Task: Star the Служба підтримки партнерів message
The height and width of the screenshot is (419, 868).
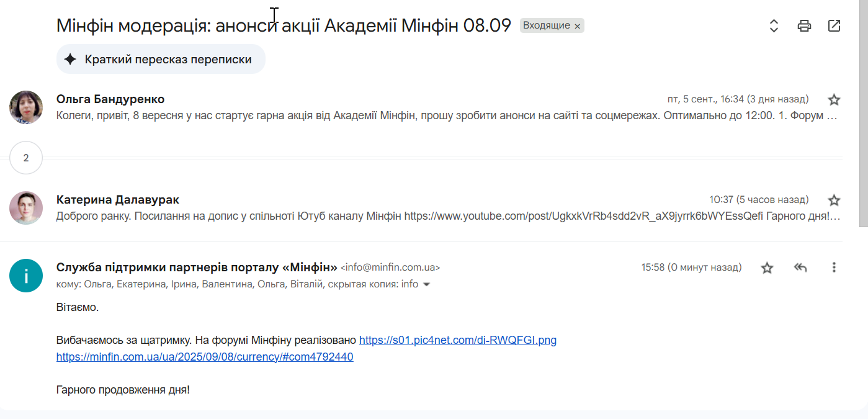Action: coord(767,268)
